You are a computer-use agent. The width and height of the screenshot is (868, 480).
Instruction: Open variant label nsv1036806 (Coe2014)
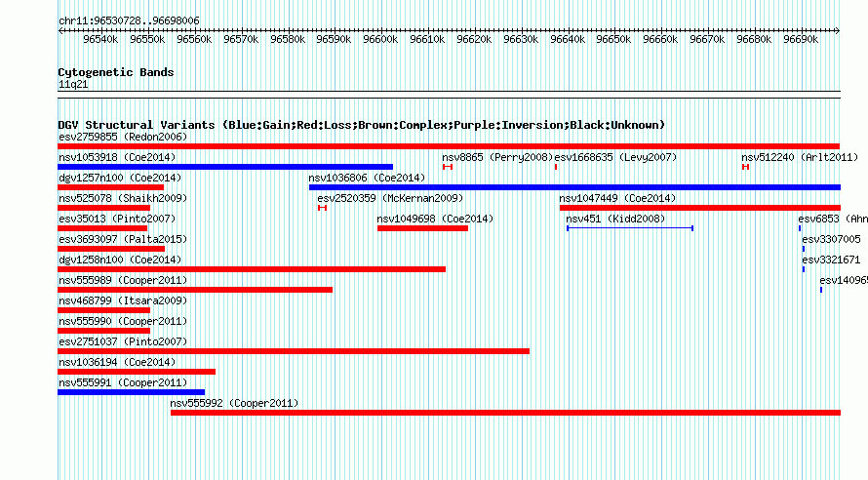tap(367, 178)
